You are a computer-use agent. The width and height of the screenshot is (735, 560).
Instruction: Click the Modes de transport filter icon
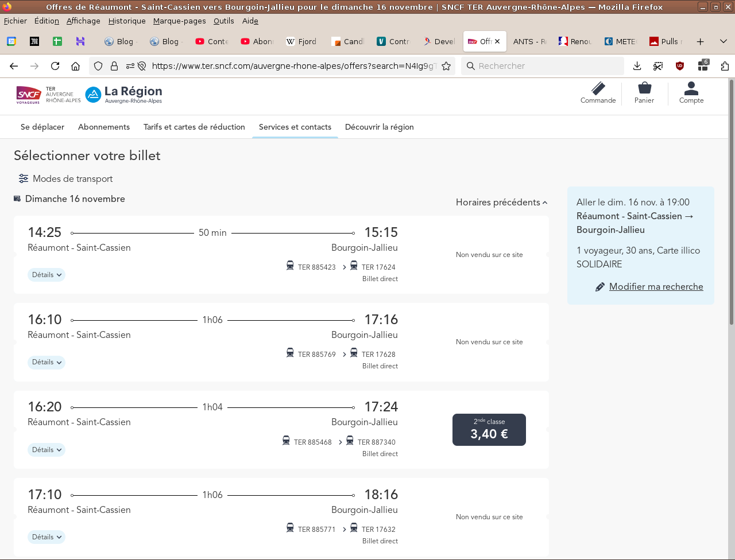[x=24, y=179]
